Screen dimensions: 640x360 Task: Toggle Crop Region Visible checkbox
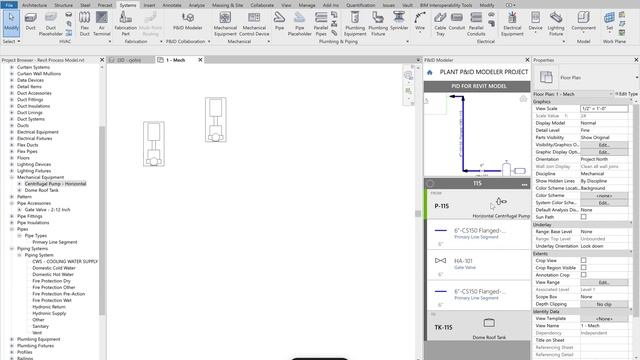[583, 267]
